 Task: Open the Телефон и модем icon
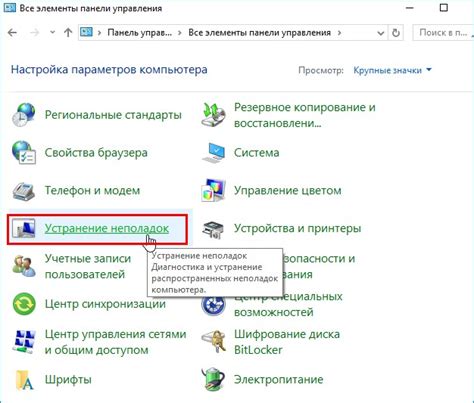(24, 191)
